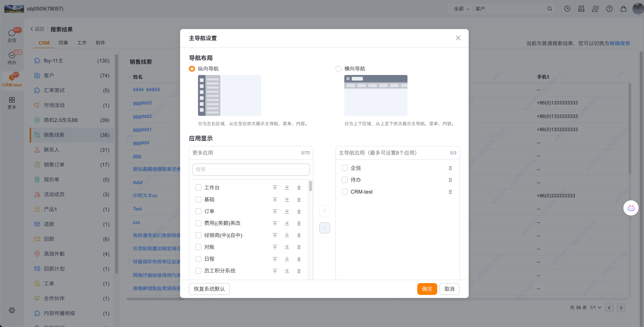Click drag handle icon beside 企信
644x327 pixels.
(450, 168)
